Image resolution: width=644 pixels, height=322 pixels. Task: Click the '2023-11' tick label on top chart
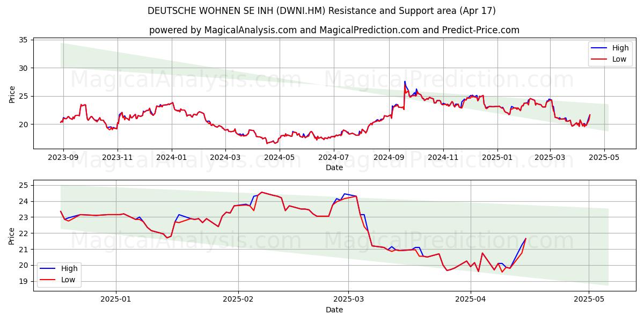[118, 157]
